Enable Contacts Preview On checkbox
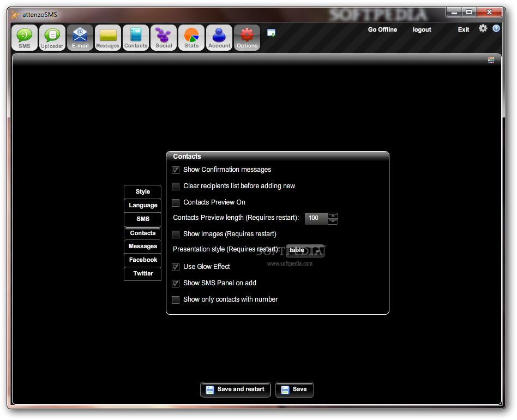517x420 pixels. click(176, 202)
